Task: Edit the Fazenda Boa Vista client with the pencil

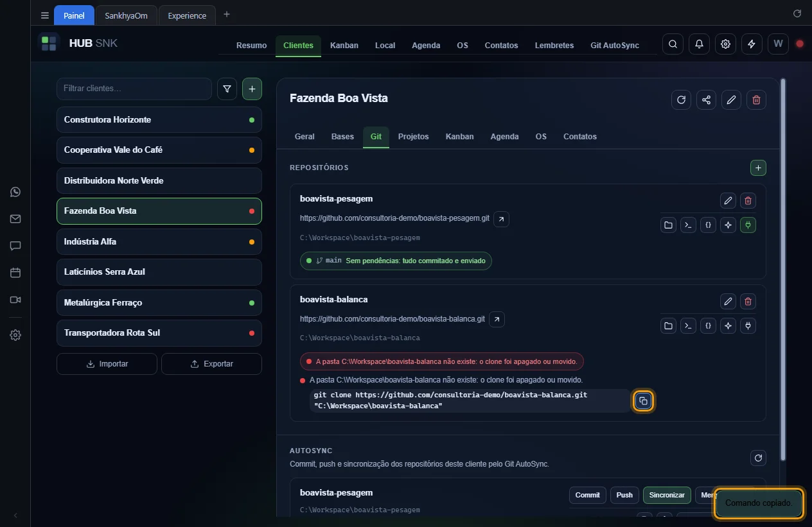Action: pyautogui.click(x=731, y=99)
